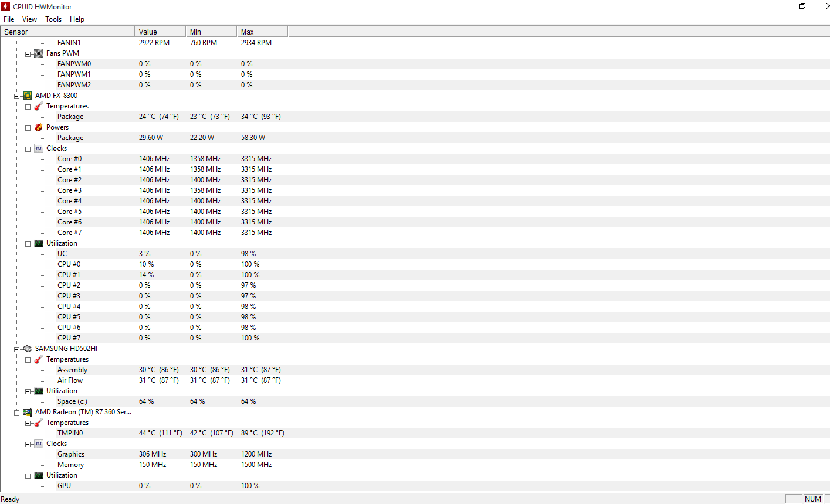Screen dimensions: 830x504
Task: Click the Max column header
Action: tap(262, 32)
